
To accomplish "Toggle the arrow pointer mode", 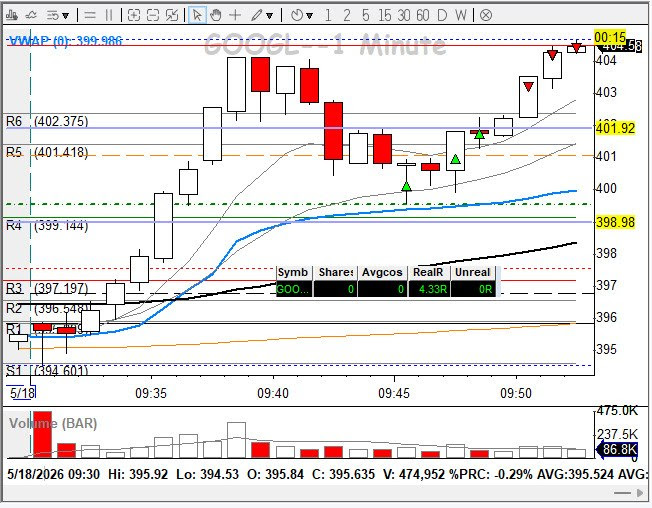I will (197, 16).
